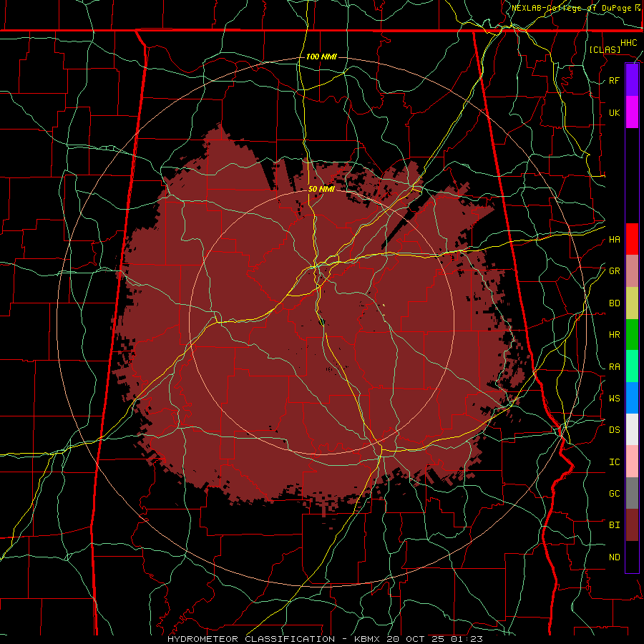Click the RF purple legend swatch

tap(632, 80)
